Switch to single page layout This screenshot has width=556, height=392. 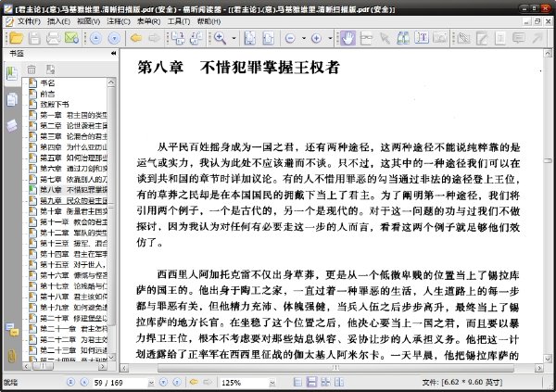[x=297, y=382]
